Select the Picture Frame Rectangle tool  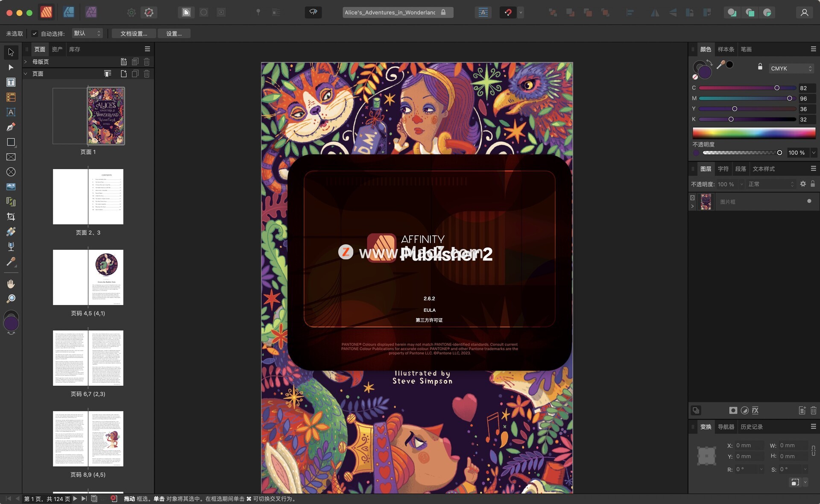(x=11, y=157)
